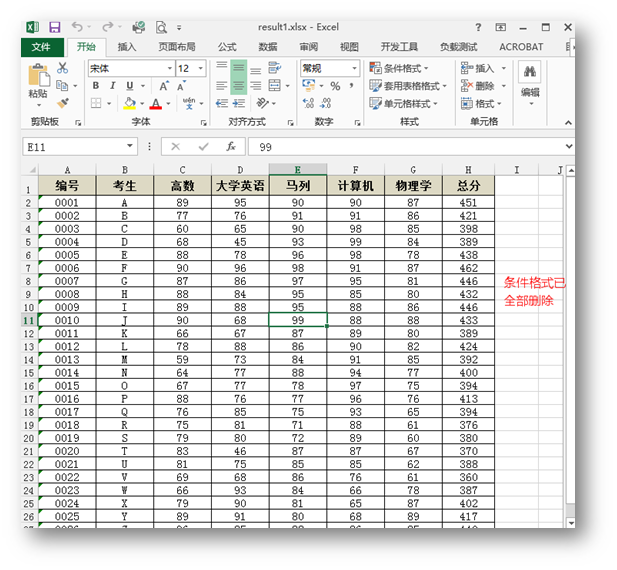The width and height of the screenshot is (617, 570).
Task: Open 条件格式 conditional formatting dropdown
Action: tap(399, 68)
